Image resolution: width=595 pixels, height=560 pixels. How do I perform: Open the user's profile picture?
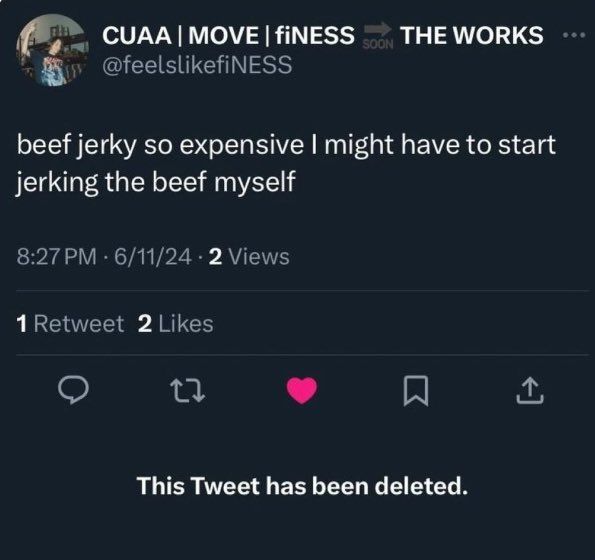click(x=52, y=50)
